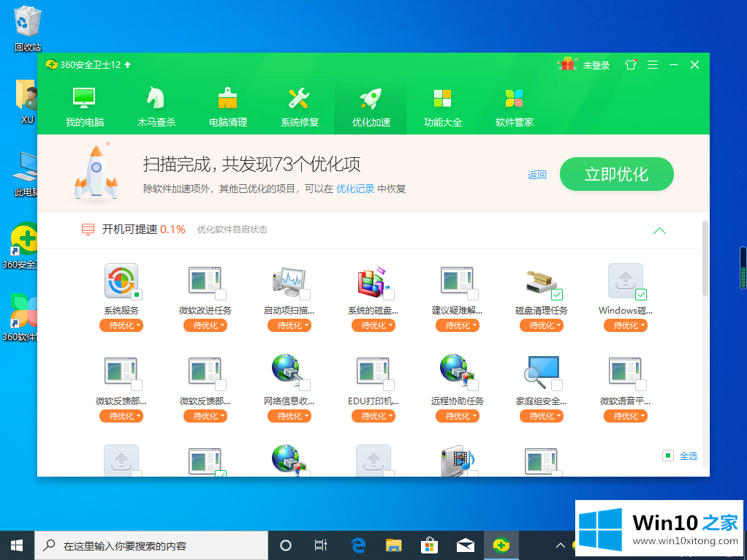Open 待优化 dropdown under 启动项扫描

click(289, 325)
